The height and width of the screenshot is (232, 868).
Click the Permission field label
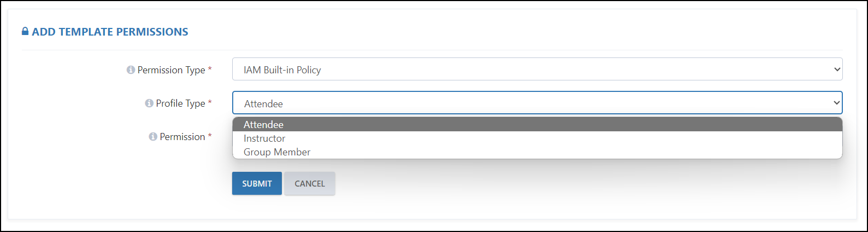[x=182, y=137]
